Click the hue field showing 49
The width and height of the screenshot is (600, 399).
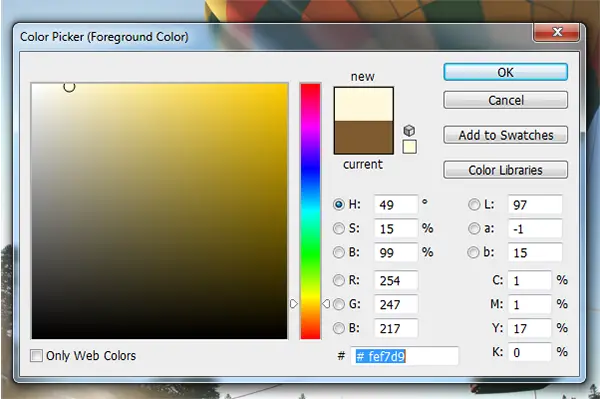(396, 205)
